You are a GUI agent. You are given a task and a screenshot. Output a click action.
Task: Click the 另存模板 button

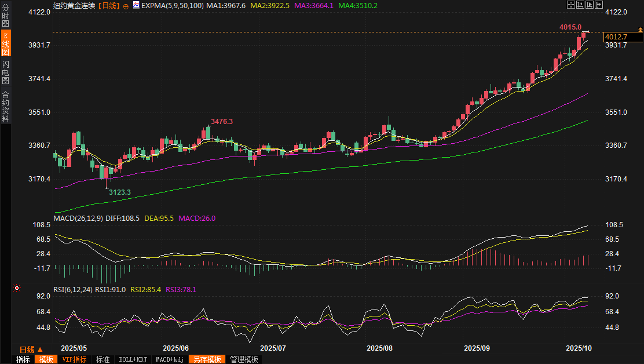207,359
